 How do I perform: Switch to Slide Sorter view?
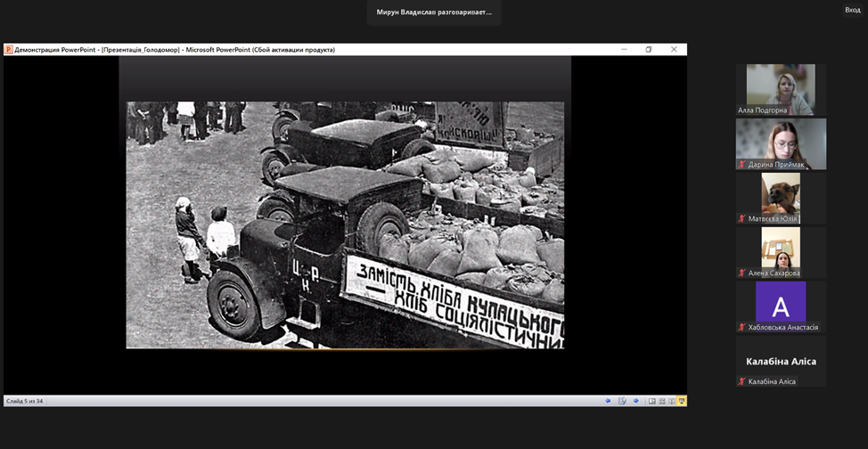click(x=662, y=401)
